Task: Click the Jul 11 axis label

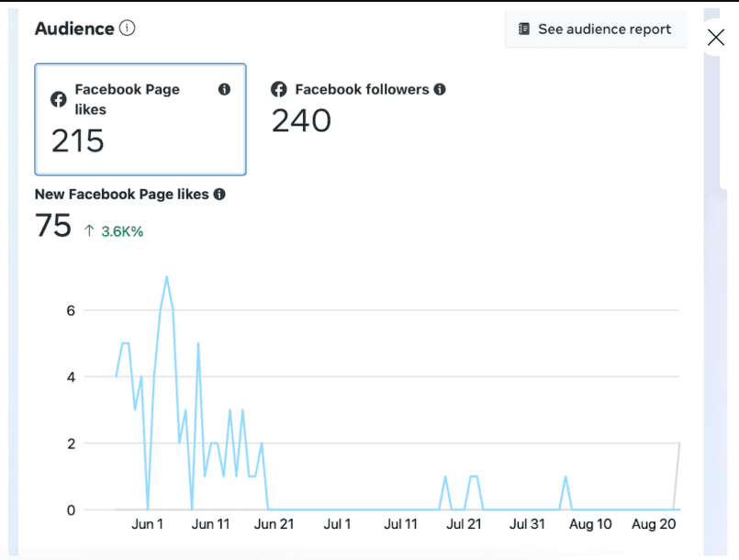Action: (x=400, y=524)
